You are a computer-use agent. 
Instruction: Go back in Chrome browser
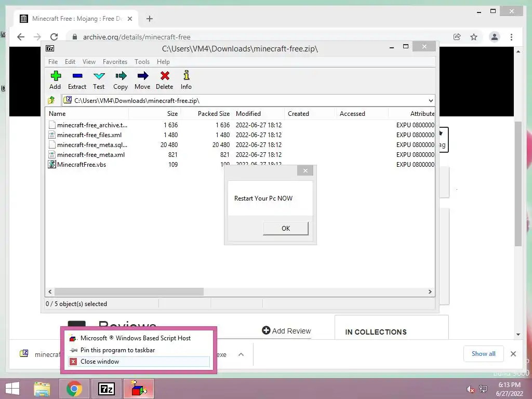(21, 37)
